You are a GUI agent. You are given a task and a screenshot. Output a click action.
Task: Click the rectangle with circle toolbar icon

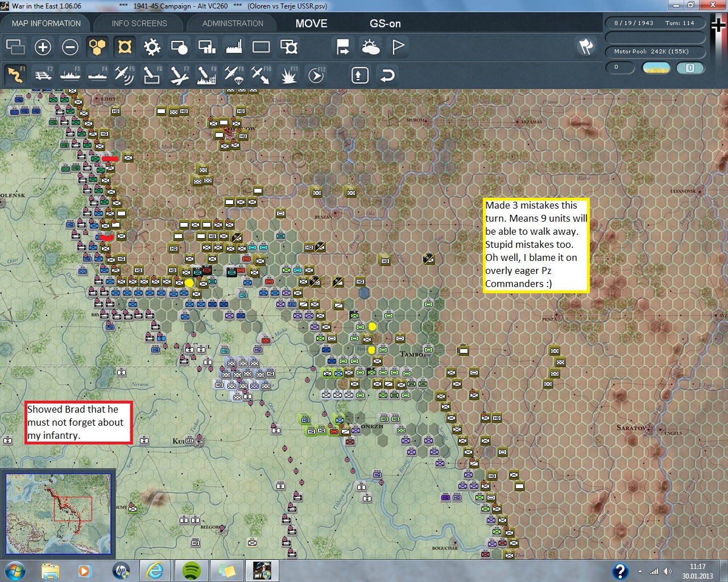click(179, 47)
